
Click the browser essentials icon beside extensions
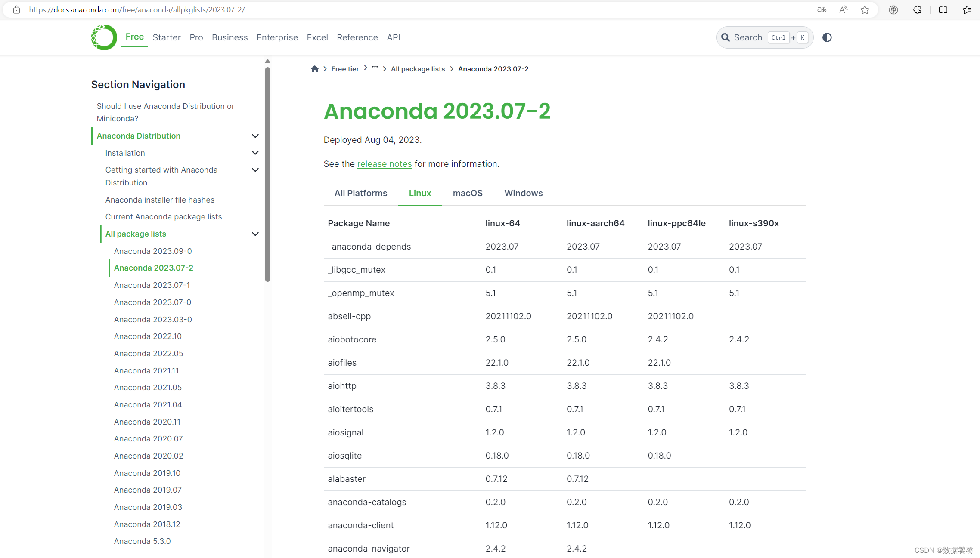(x=893, y=9)
